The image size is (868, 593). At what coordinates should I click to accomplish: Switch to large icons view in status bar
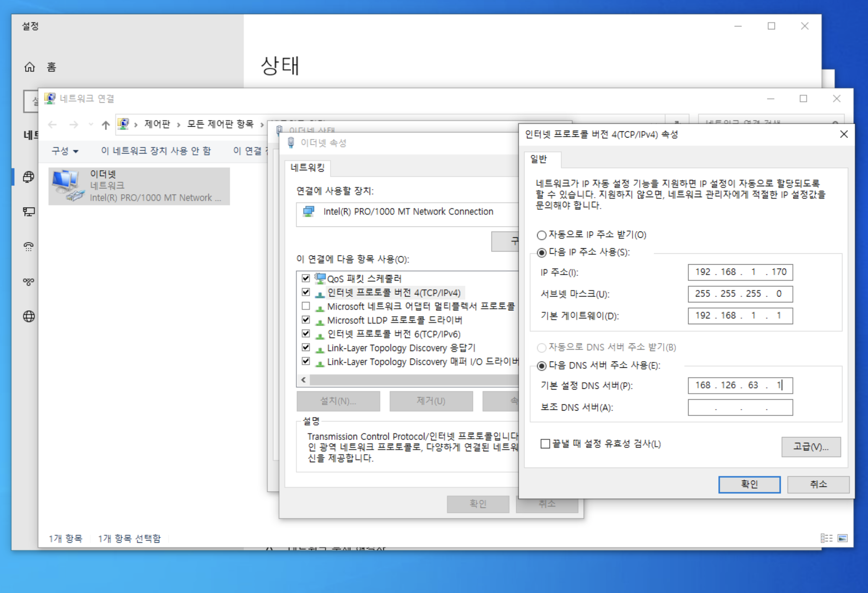click(842, 538)
